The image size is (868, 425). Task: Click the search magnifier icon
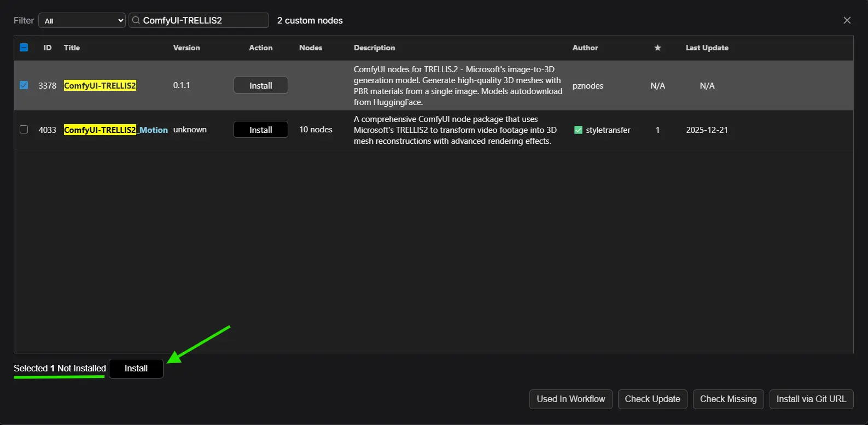(x=136, y=20)
